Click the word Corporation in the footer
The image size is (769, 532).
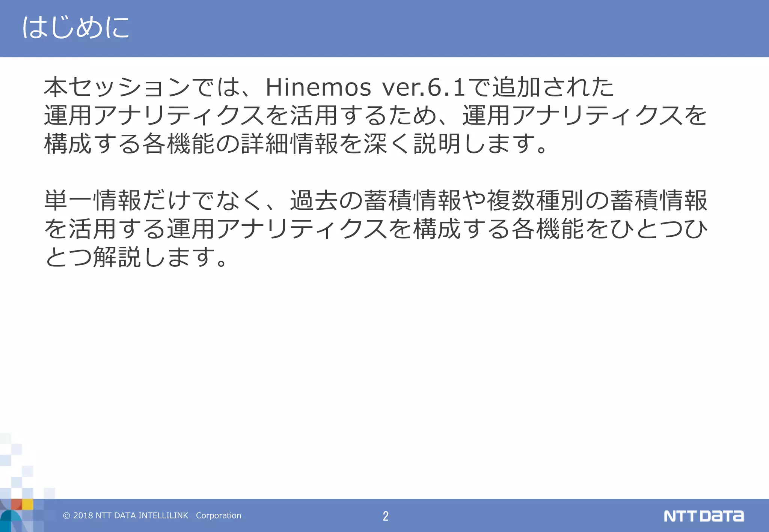click(x=219, y=515)
